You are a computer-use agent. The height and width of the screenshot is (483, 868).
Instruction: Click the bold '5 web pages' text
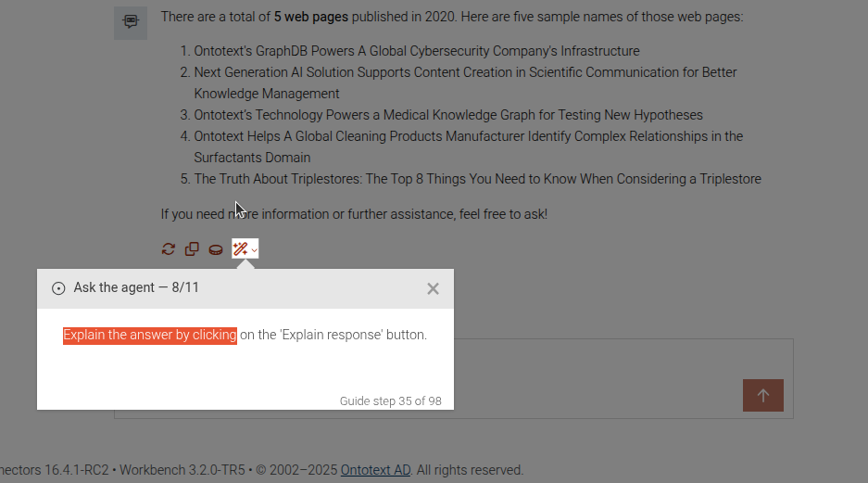[311, 17]
